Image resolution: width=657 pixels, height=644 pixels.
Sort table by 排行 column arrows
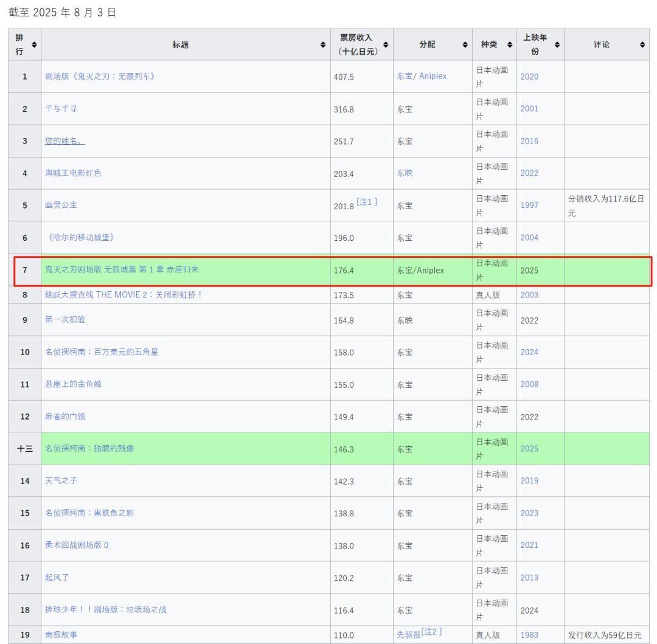(34, 44)
